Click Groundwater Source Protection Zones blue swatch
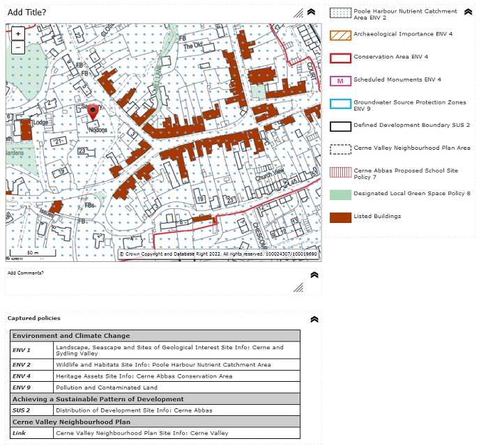The image size is (488, 448). (x=340, y=104)
